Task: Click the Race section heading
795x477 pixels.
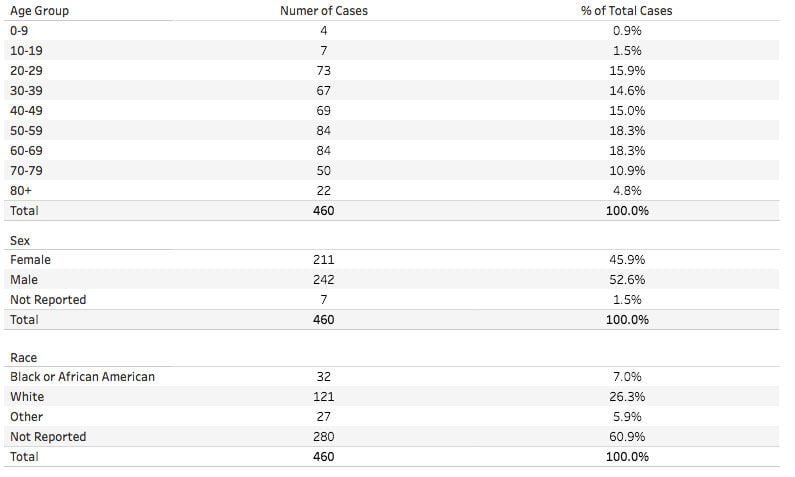Action: tap(23, 358)
